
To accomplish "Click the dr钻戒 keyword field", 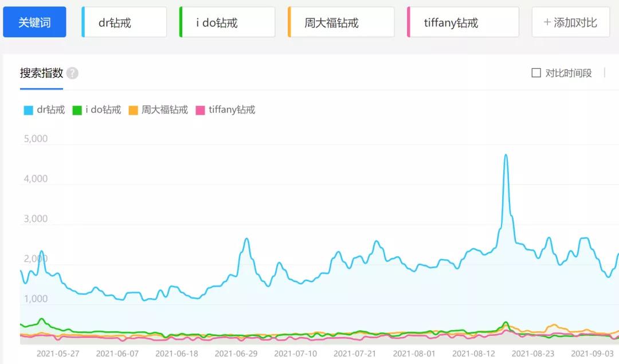I will click(x=122, y=22).
